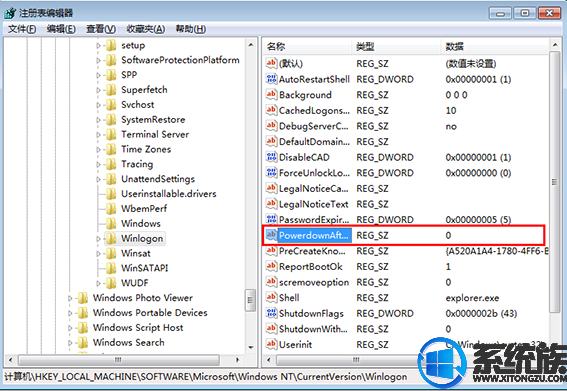567x391 pixels.
Task: Click tree pane scroll right arrow
Action: [237, 360]
